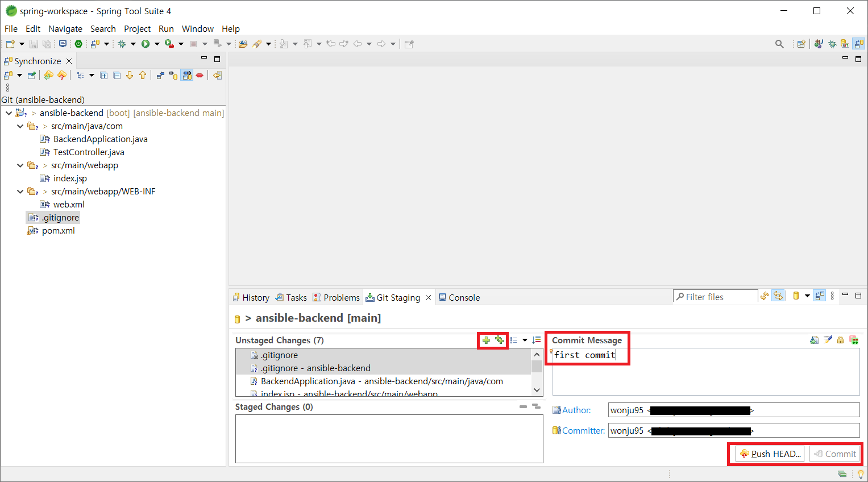868x482 pixels.
Task: Click the Amend last commit icon
Action: [814, 340]
